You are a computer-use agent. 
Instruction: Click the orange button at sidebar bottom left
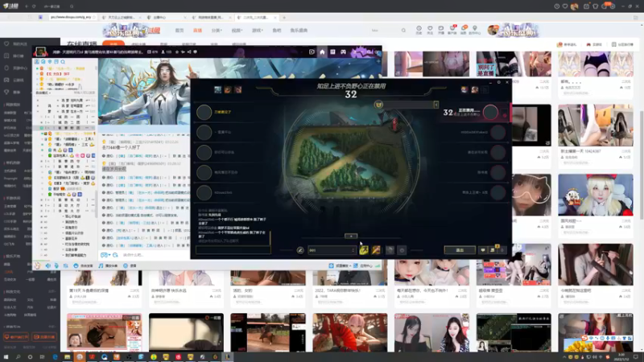pyautogui.click(x=16, y=337)
